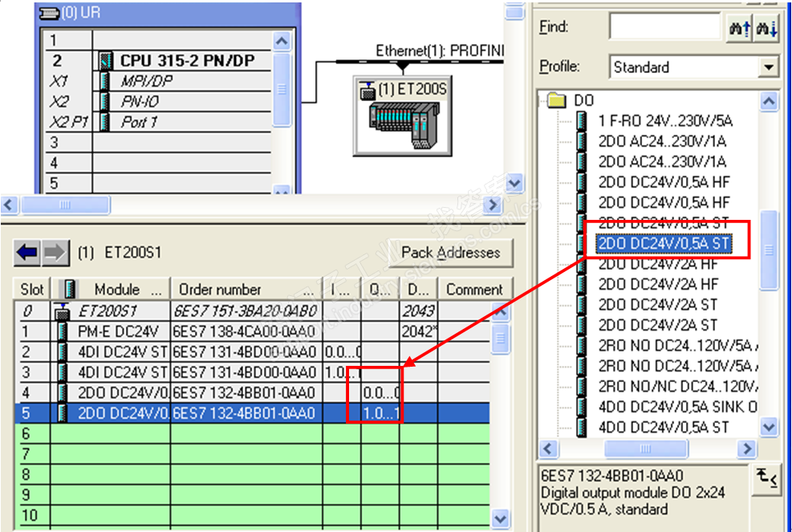792x532 pixels.
Task: Select the highlighted 2DO DC24V/0,5A ST catalog entry
Action: [x=664, y=243]
